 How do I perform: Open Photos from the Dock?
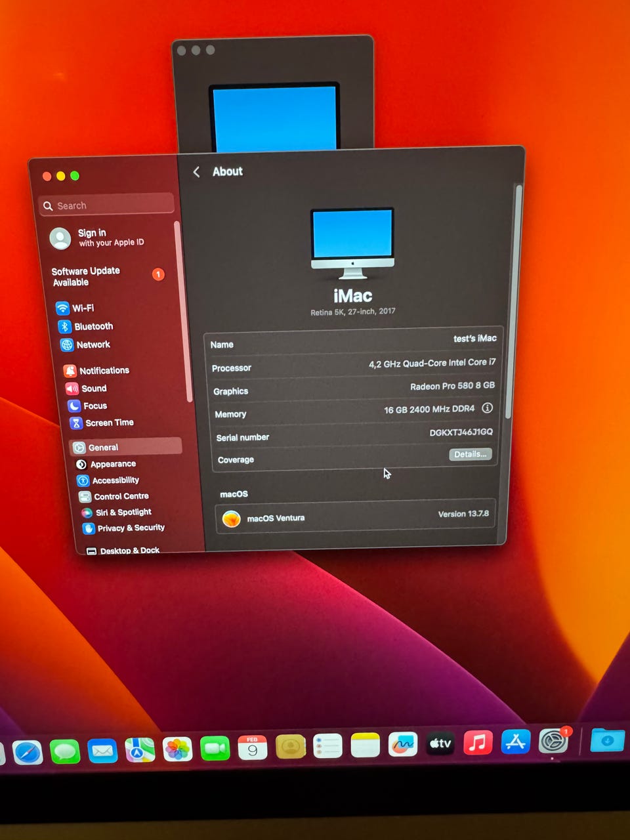click(177, 749)
